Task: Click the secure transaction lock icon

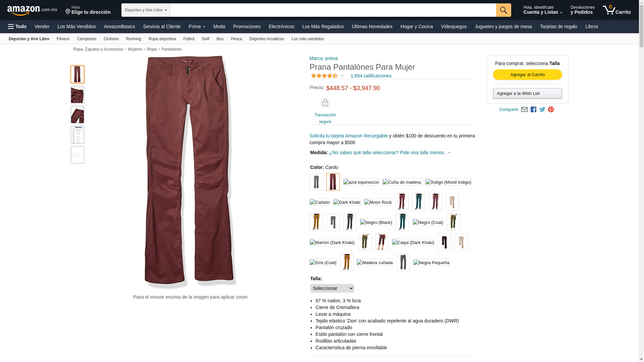Action: [x=325, y=103]
